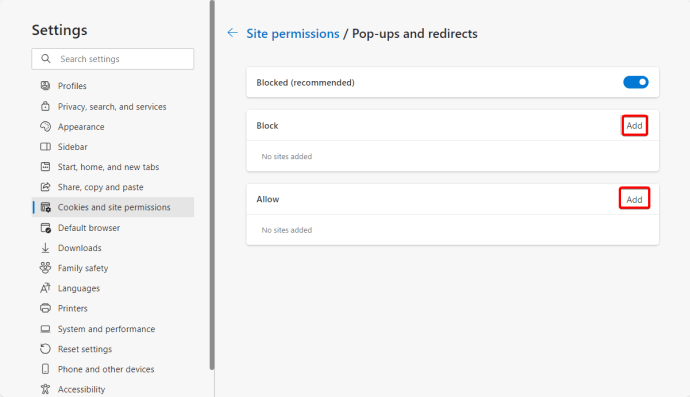Click the 'Block' section heading

[x=267, y=126]
